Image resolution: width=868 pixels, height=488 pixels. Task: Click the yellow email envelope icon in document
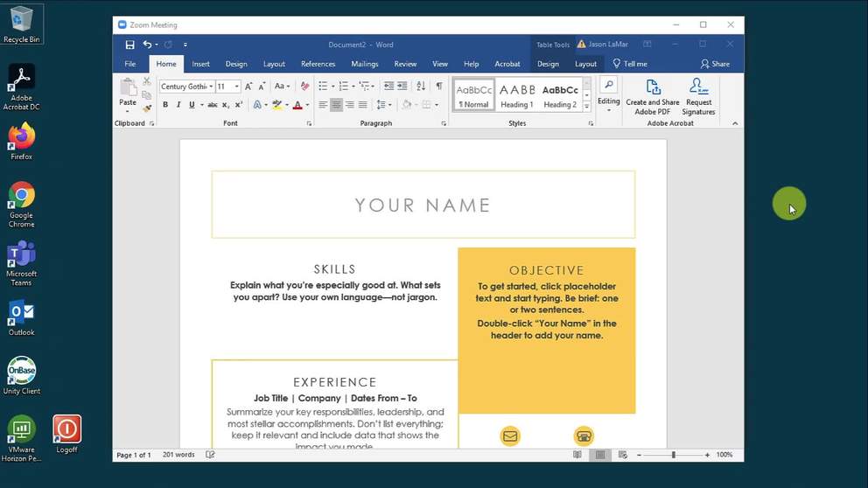(510, 436)
